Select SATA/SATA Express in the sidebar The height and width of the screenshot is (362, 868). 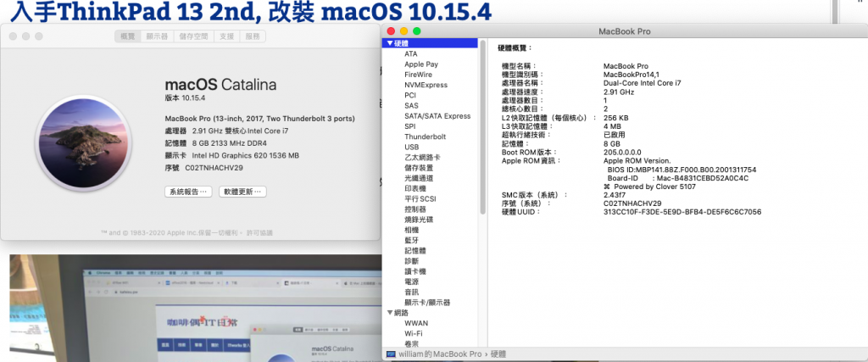(437, 115)
